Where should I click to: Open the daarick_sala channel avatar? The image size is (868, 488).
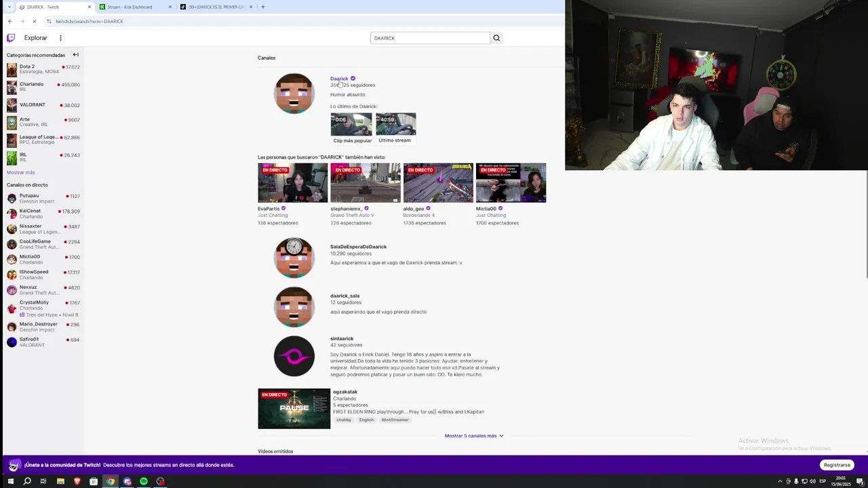294,307
